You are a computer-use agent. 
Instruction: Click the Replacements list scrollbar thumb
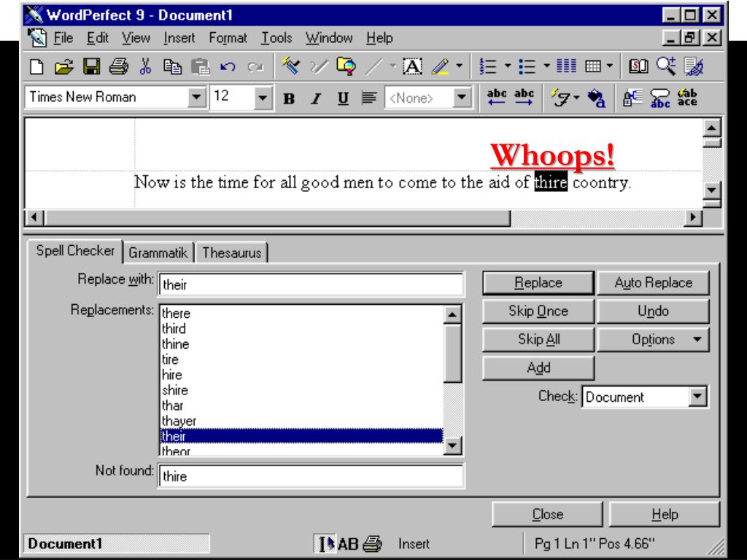[x=452, y=354]
